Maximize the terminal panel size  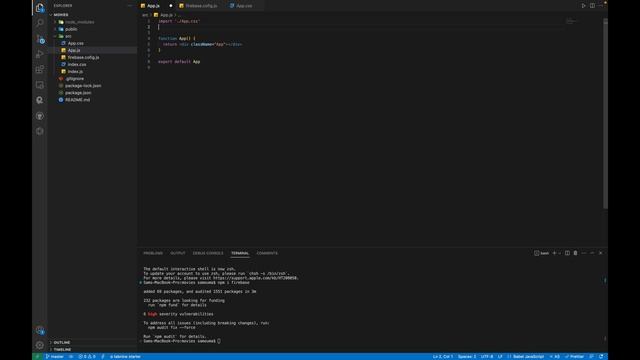click(592, 253)
